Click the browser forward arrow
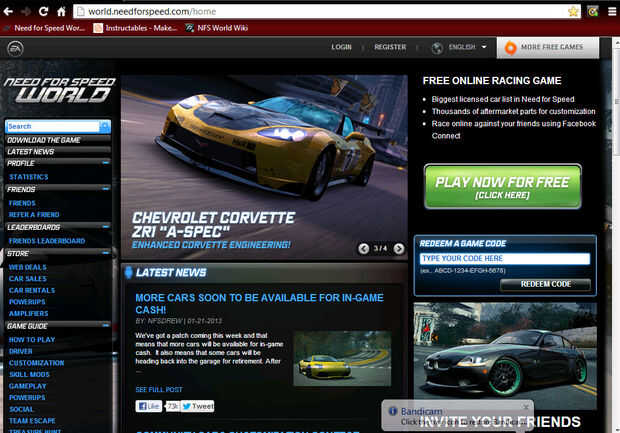 pyautogui.click(x=26, y=11)
